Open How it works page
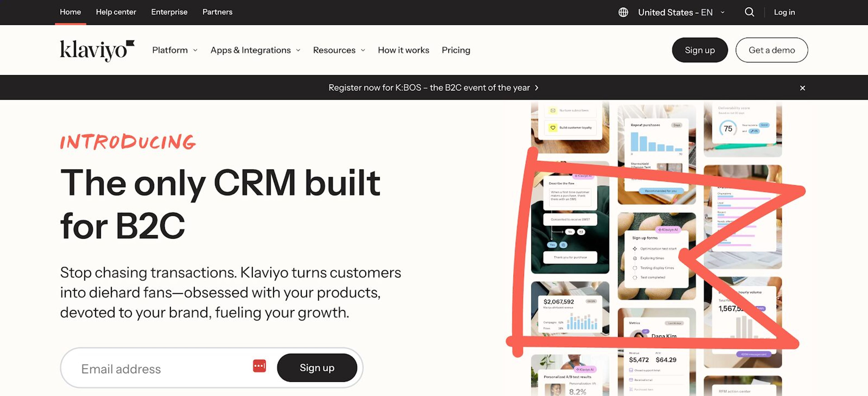 [403, 50]
